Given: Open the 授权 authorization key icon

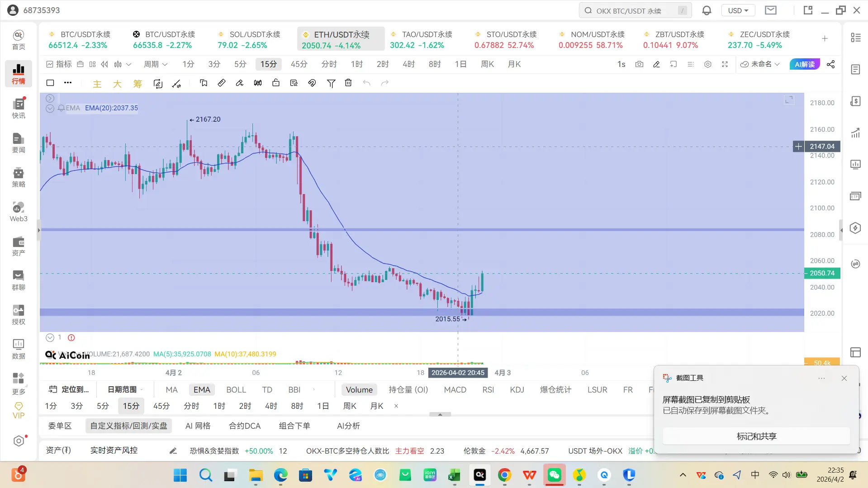Looking at the screenshot, I should pyautogui.click(x=19, y=315).
